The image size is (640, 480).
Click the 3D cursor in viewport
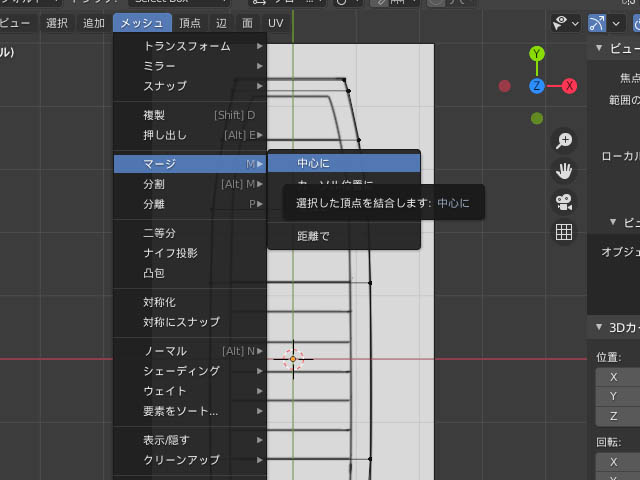pyautogui.click(x=293, y=359)
